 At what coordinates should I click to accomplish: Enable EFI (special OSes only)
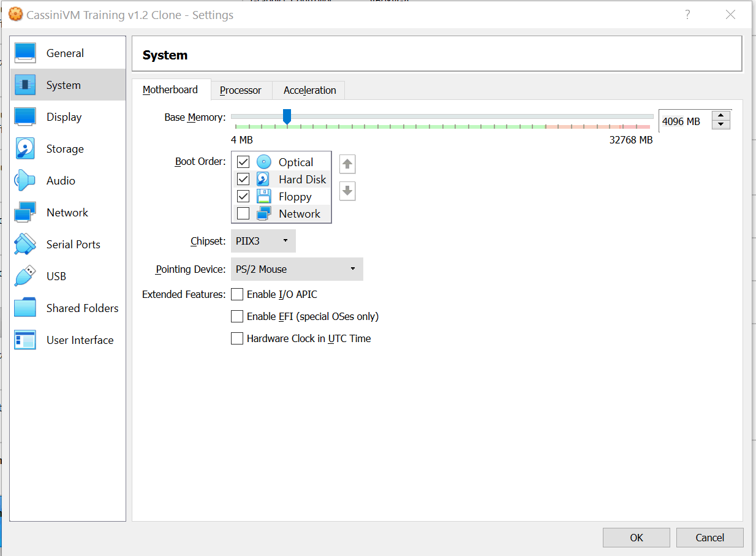pos(237,316)
